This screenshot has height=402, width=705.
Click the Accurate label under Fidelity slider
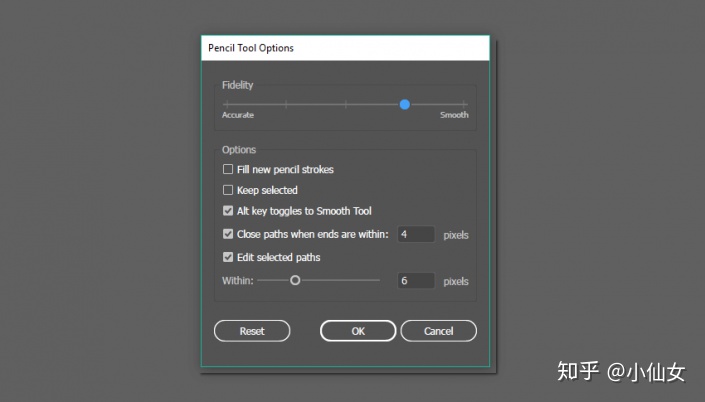(238, 115)
